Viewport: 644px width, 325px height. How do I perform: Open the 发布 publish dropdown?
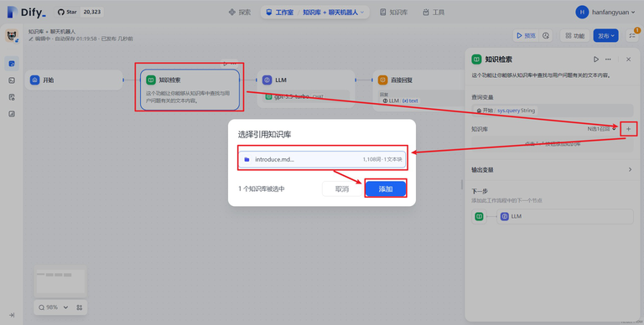tap(605, 36)
